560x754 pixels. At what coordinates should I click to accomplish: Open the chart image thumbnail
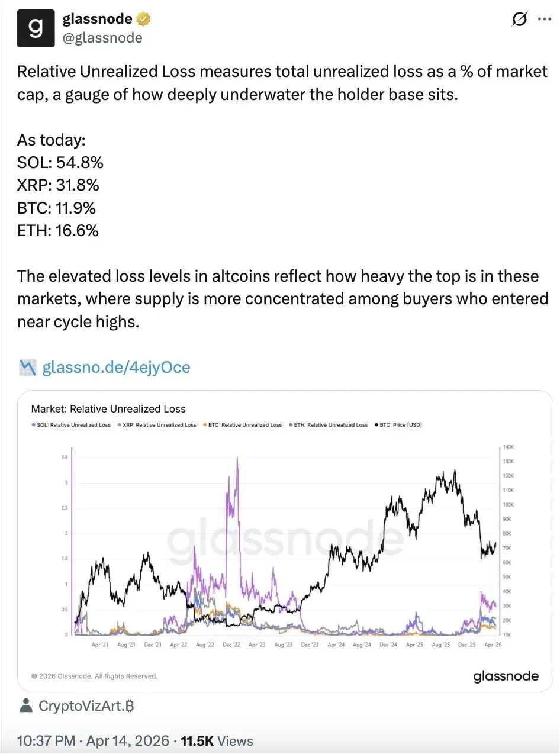tap(285, 541)
